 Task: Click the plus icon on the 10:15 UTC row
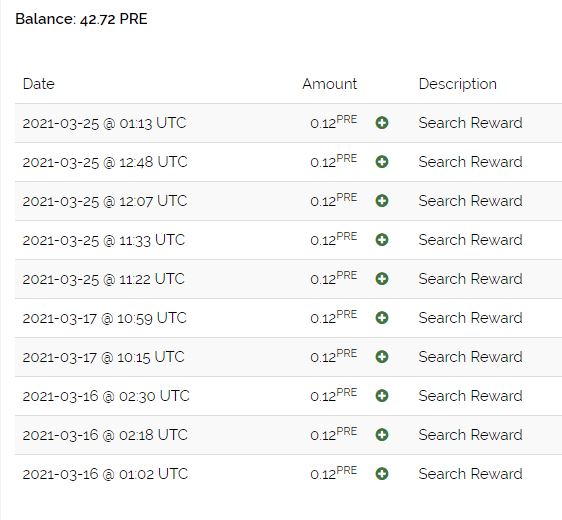coord(382,357)
